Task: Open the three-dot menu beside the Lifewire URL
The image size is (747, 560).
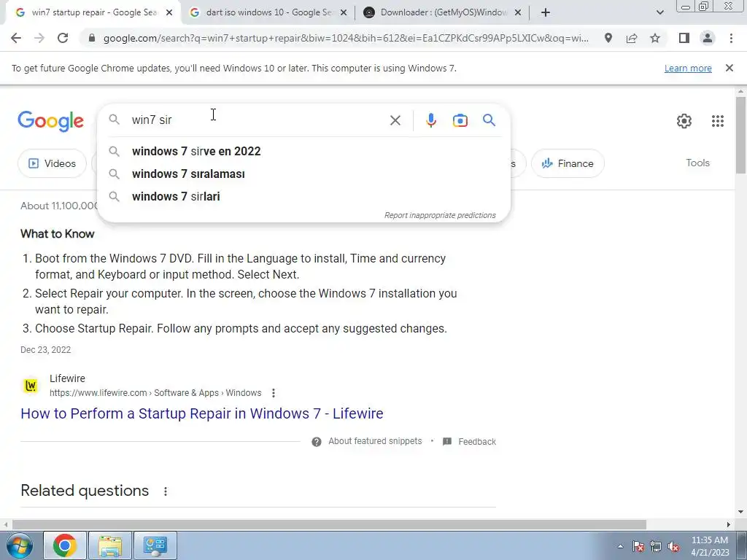Action: tap(273, 393)
